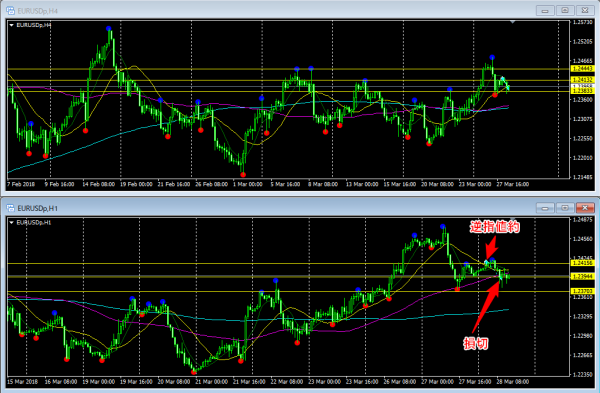Click the EURUSDp,H4 window title bar text
Viewport: 600px width, 393px height.
click(x=38, y=11)
